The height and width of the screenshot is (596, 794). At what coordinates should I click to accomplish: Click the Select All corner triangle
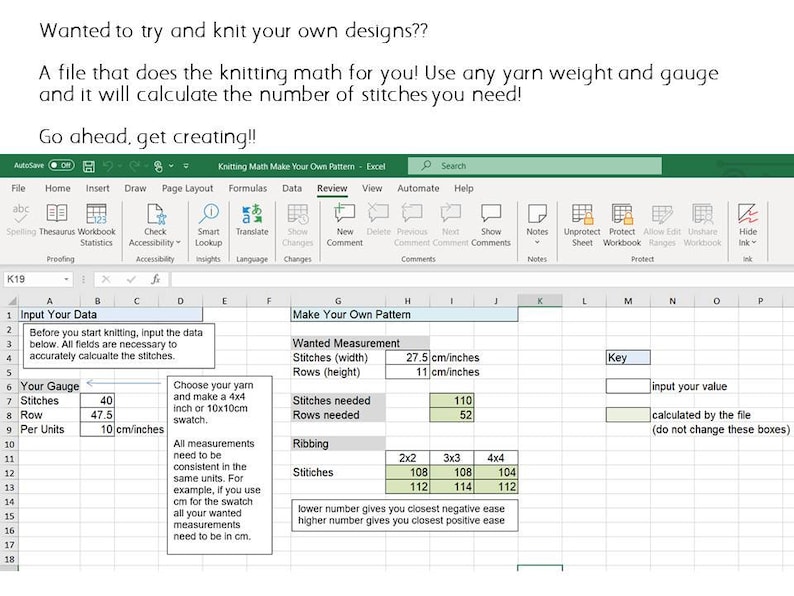pyautogui.click(x=12, y=301)
